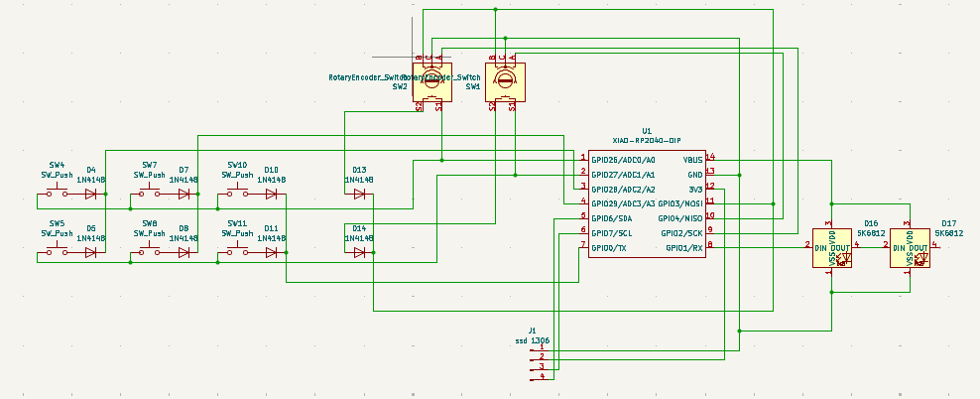Click the SW8 push button symbol

point(150,251)
